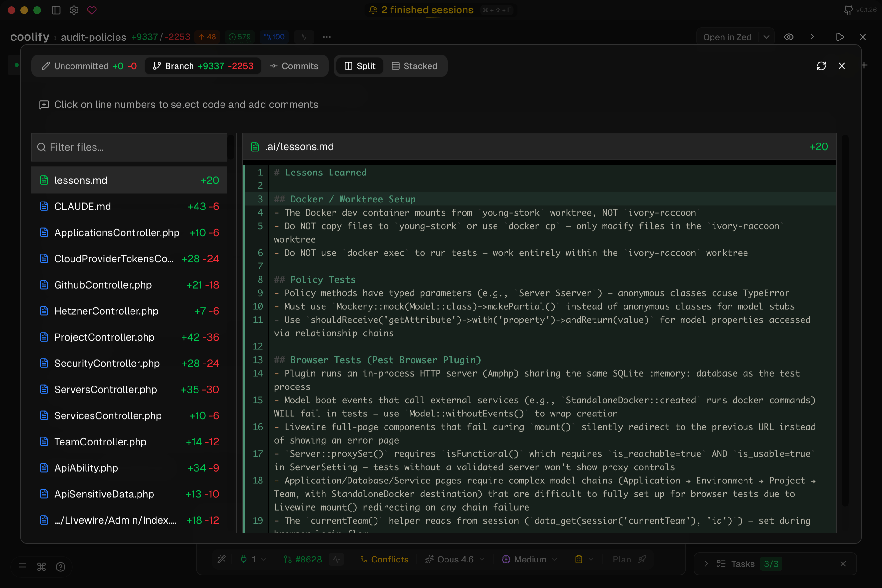Toggle the sidebar icon next to the settings gear

[56, 10]
